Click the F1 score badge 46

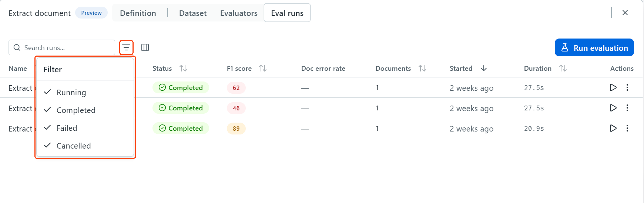pos(236,108)
